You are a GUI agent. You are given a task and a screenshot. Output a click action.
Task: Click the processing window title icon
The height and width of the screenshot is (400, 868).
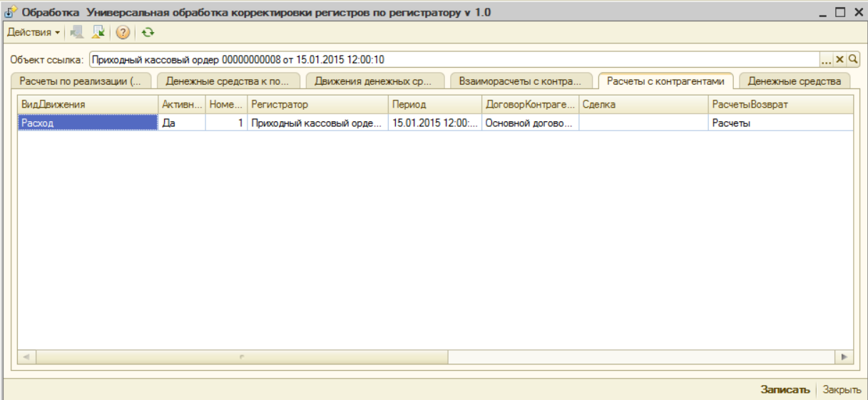[x=11, y=13]
